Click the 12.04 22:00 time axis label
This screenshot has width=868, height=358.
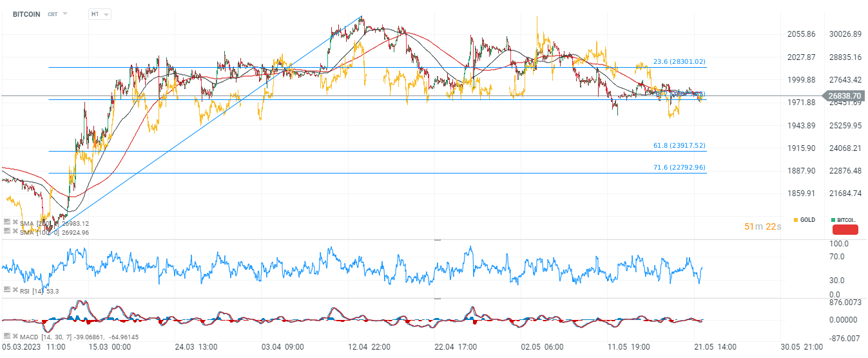coord(371,347)
